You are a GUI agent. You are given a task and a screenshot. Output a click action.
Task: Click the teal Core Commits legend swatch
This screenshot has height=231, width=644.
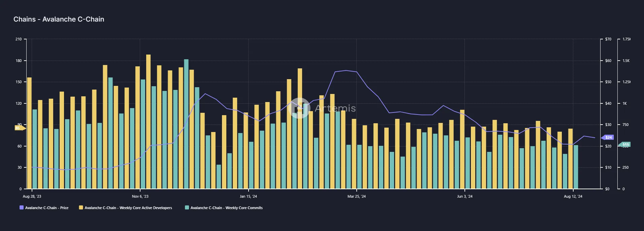point(187,208)
